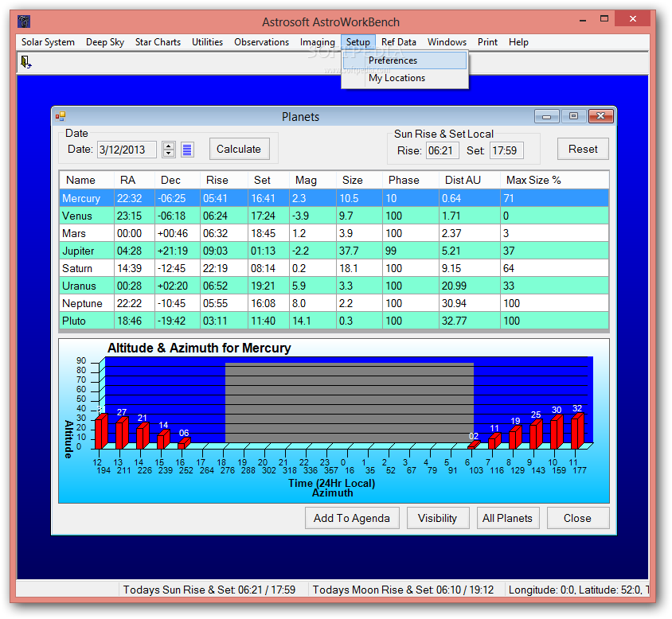Choose Preferences from Setup menu
The image size is (672, 619).
click(404, 60)
